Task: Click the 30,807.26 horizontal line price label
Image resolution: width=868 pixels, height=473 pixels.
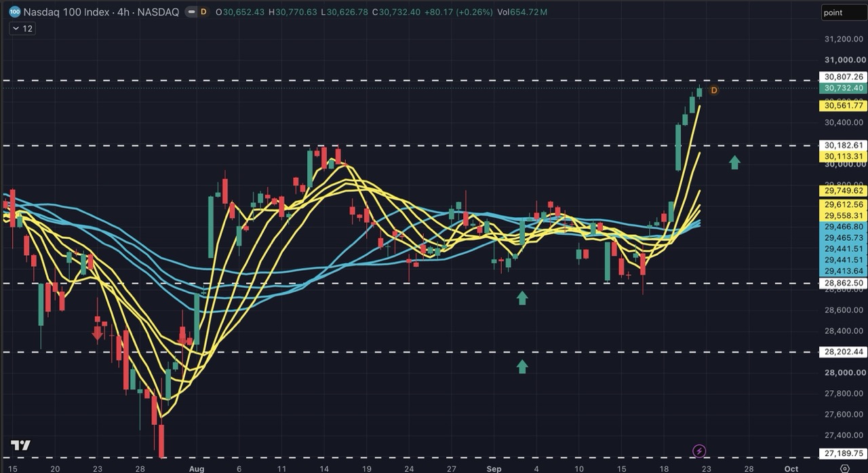Action: [843, 77]
